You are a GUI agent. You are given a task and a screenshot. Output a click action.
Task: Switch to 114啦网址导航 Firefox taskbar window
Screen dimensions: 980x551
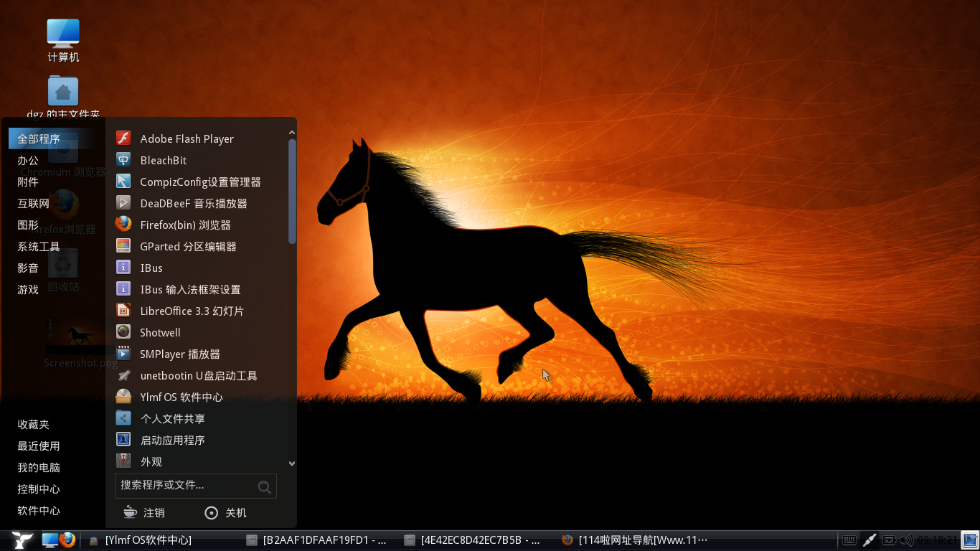click(636, 540)
